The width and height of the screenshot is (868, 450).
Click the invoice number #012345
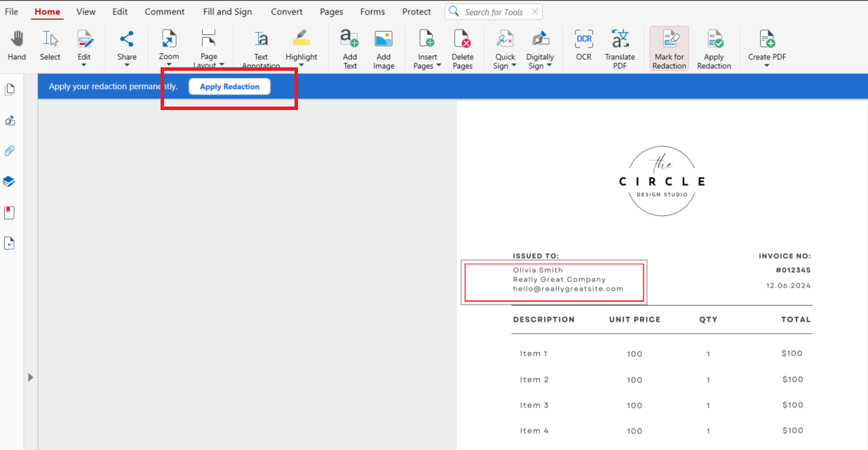point(793,270)
